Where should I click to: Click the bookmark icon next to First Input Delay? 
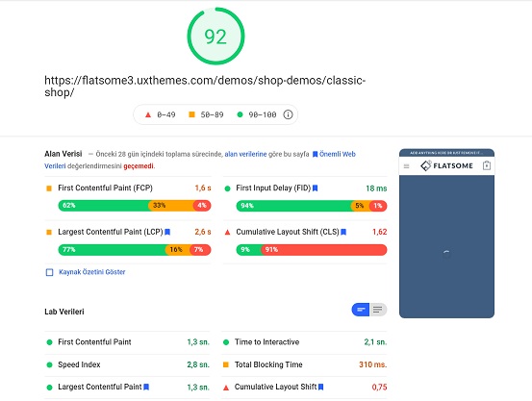(315, 188)
